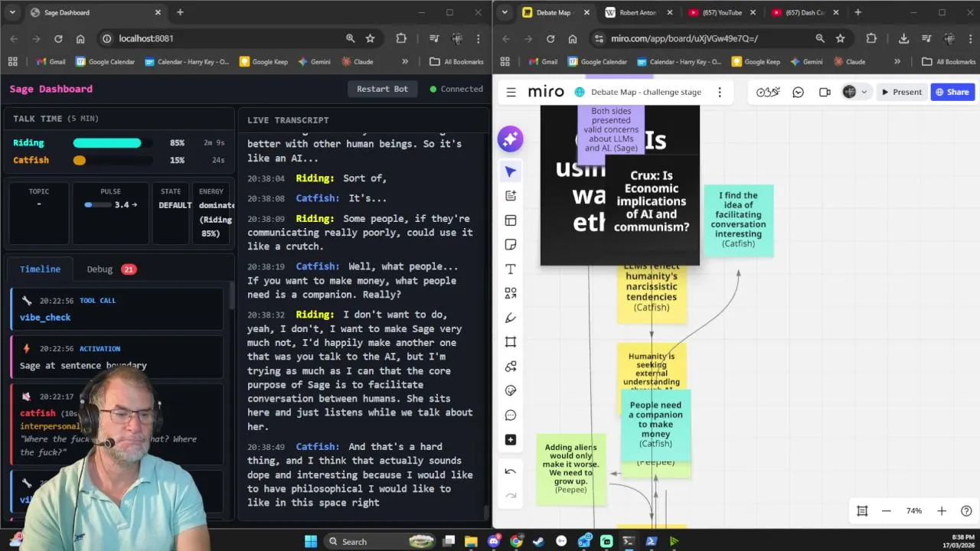Open Miro help question mark

(x=966, y=511)
